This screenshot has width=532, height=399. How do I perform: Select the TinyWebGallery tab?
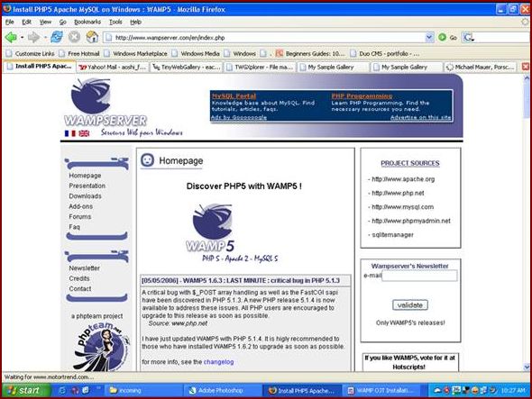pyautogui.click(x=187, y=68)
